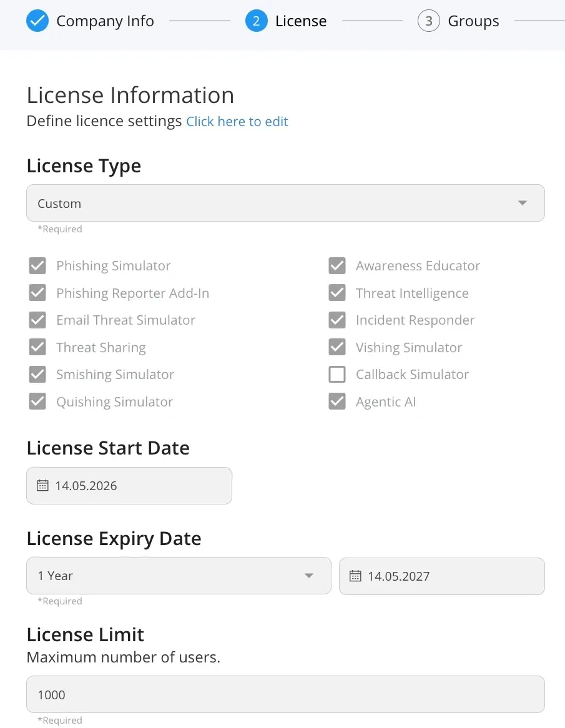Screen dimensions: 565x728
Task: Toggle the Smishing Simulator checkbox
Action: click(37, 374)
